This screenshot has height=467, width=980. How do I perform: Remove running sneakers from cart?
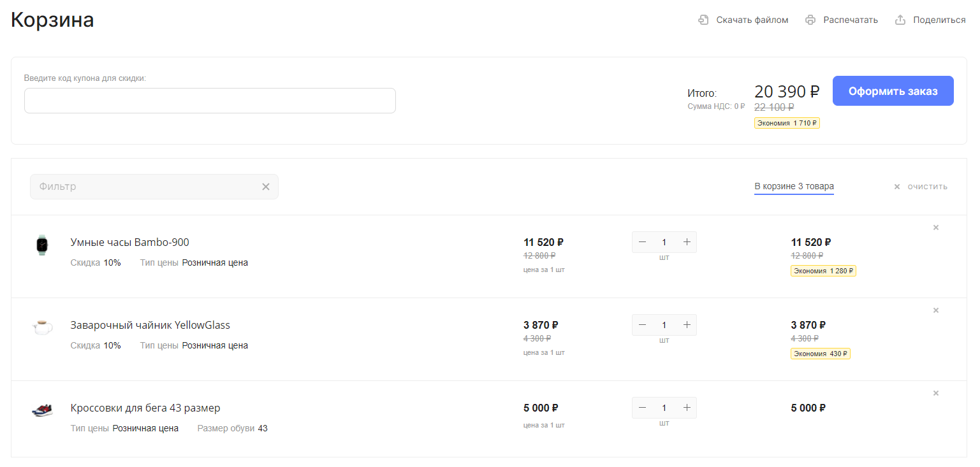(x=936, y=393)
